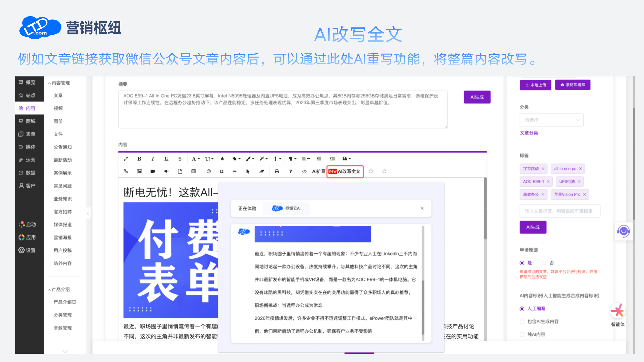The height and width of the screenshot is (362, 644).
Task: Open the emoji picker icon
Action: click(209, 171)
